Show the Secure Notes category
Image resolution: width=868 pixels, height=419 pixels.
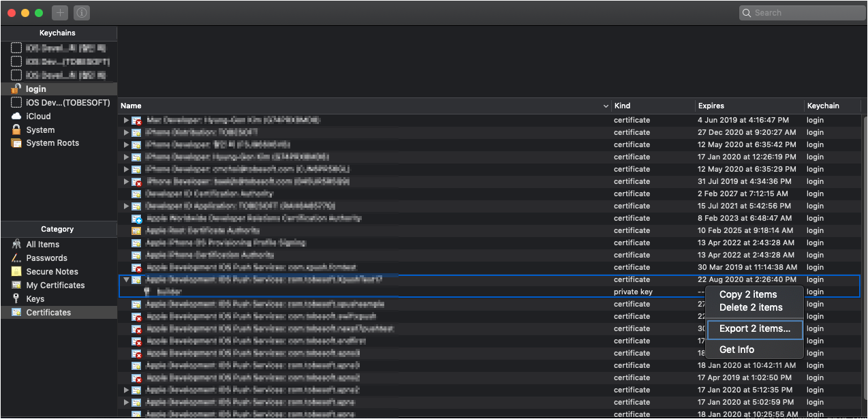(52, 272)
